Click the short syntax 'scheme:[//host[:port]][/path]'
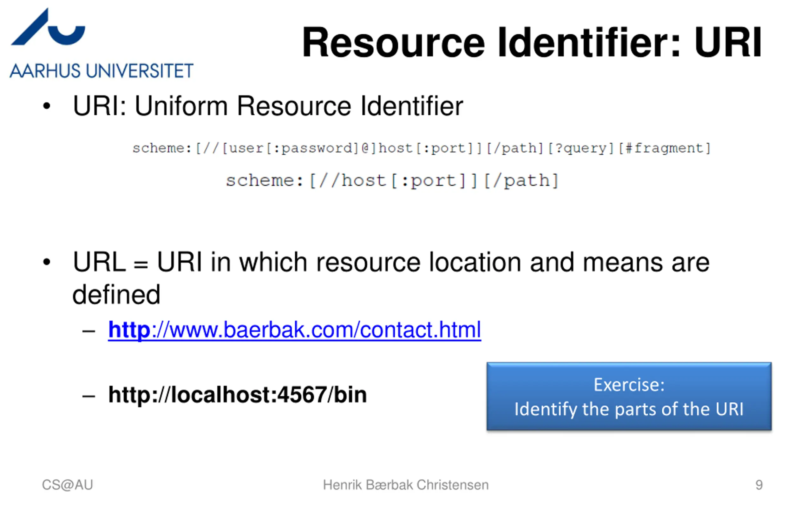Image resolution: width=812 pixels, height=508 pixels. point(392,181)
